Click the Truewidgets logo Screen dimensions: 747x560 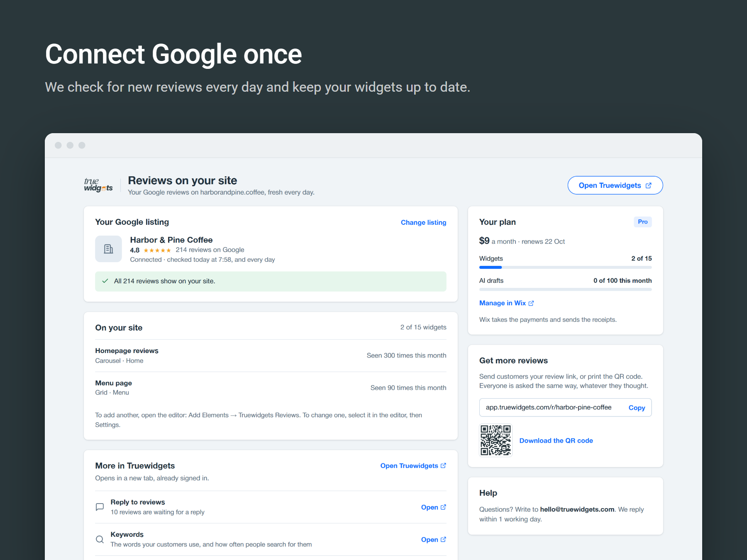click(x=98, y=185)
